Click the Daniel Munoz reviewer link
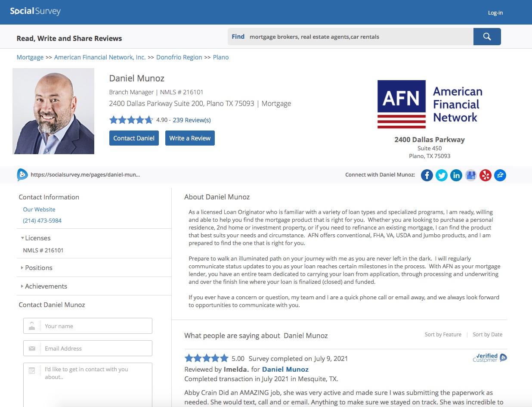The image size is (532, 407). (x=285, y=369)
